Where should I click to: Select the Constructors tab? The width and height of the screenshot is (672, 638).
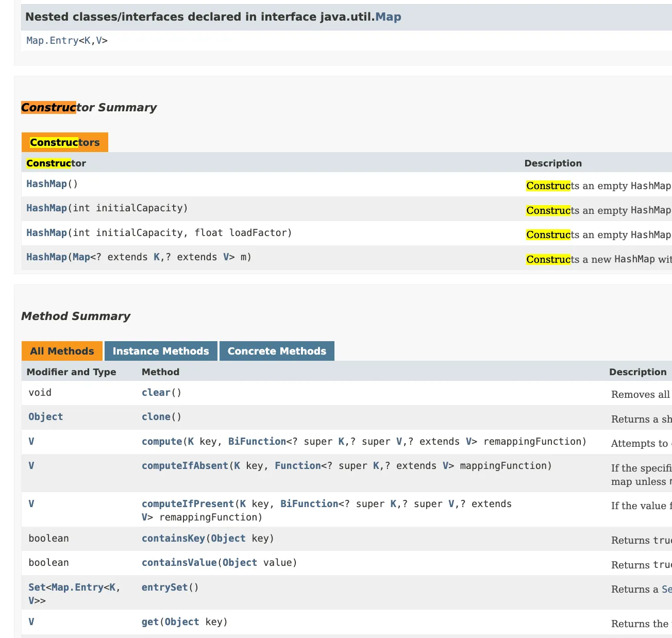64,143
